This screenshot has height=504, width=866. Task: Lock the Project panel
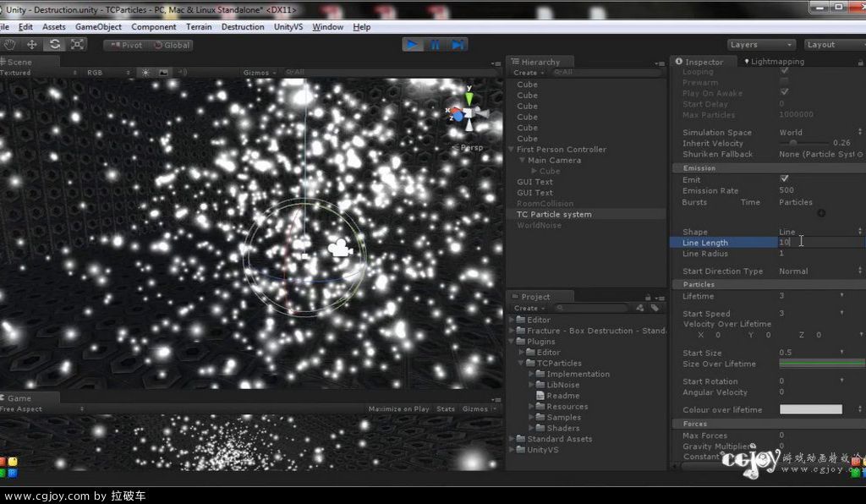tap(648, 298)
